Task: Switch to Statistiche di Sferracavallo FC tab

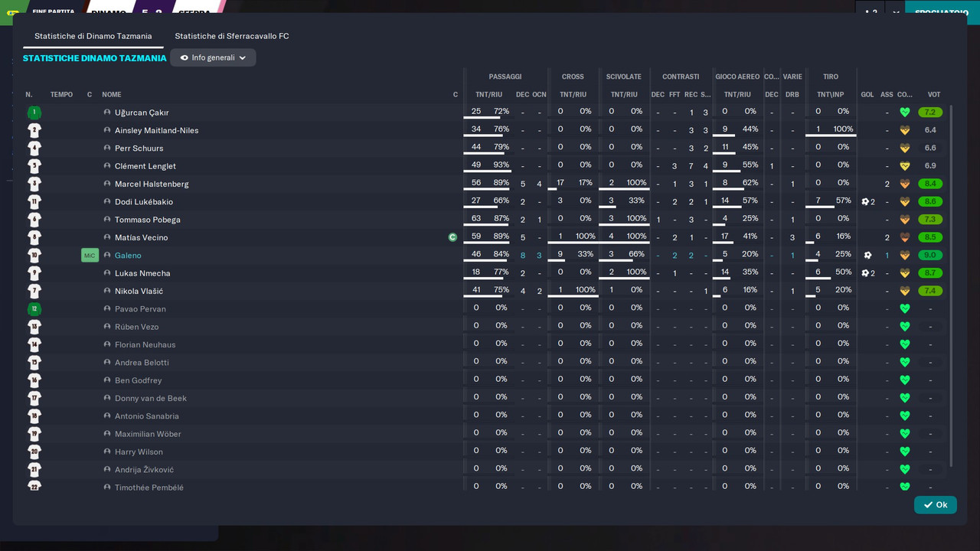Action: coord(232,36)
